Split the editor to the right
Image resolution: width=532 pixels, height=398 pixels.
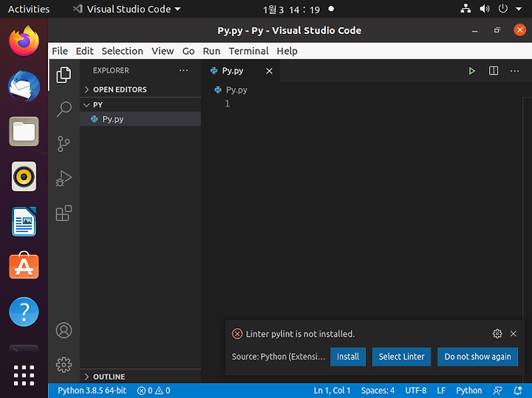pos(494,71)
